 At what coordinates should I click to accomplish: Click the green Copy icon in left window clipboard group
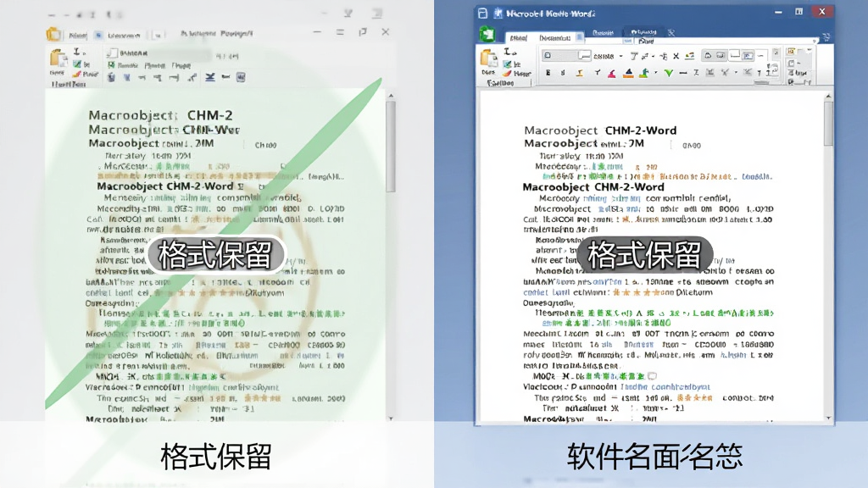[77, 64]
